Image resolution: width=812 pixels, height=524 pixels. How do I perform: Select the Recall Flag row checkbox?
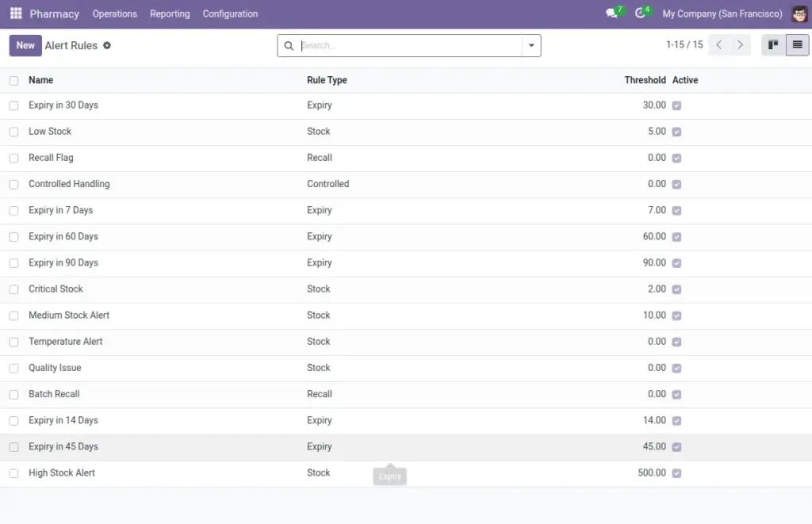(x=14, y=158)
